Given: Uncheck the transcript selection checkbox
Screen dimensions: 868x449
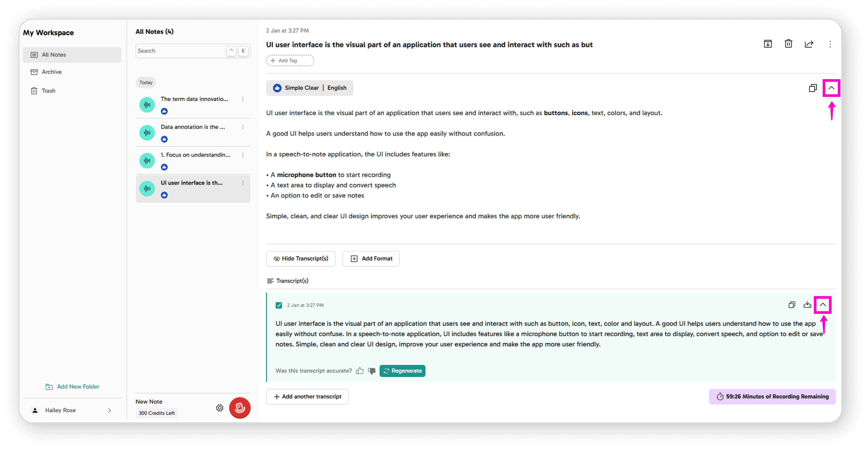Looking at the screenshot, I should (x=279, y=305).
